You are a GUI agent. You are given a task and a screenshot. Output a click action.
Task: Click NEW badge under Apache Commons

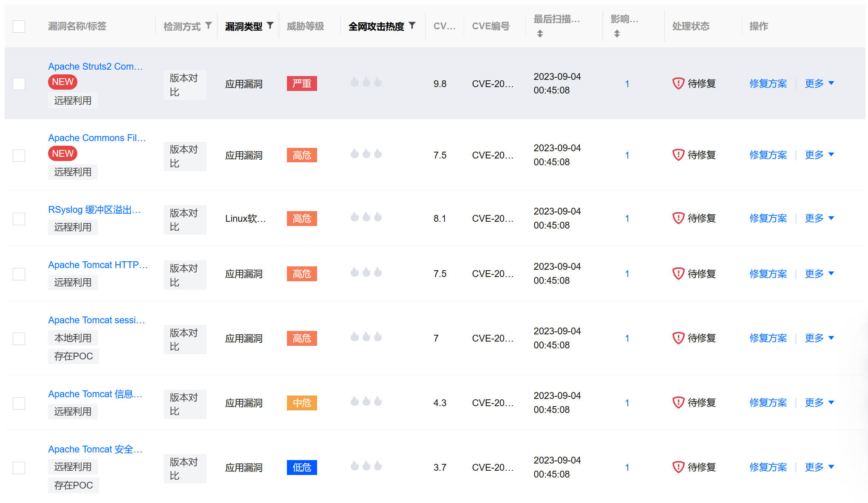[62, 153]
